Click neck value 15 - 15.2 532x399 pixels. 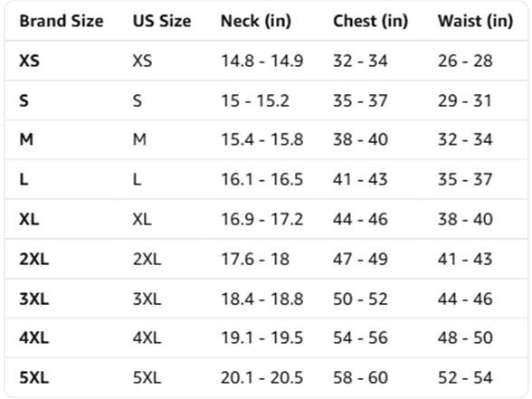255,100
